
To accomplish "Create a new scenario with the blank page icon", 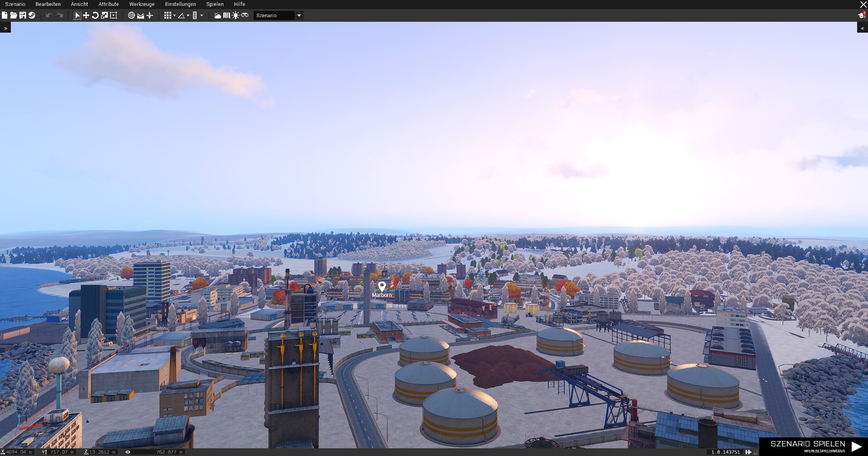I will [5, 15].
